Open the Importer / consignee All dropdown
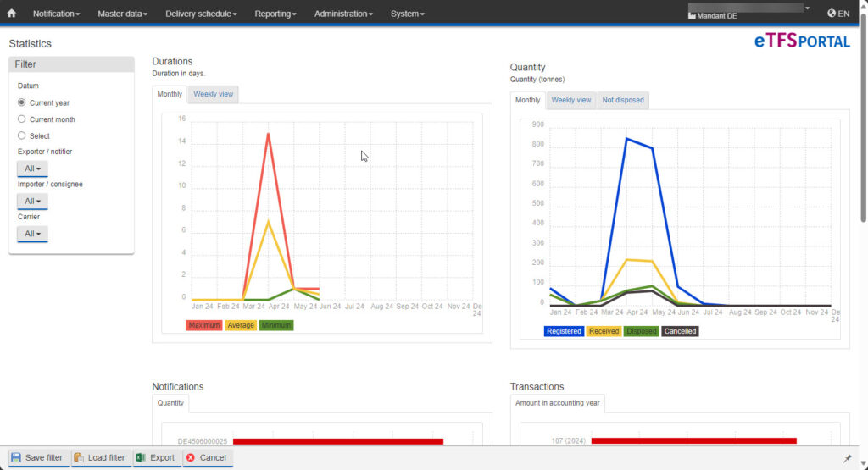The height and width of the screenshot is (470, 868). 32,201
